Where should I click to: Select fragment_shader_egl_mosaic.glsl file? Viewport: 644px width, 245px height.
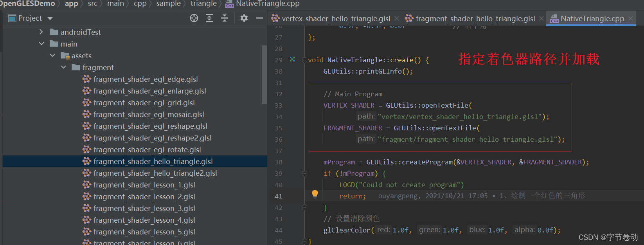[x=149, y=114]
